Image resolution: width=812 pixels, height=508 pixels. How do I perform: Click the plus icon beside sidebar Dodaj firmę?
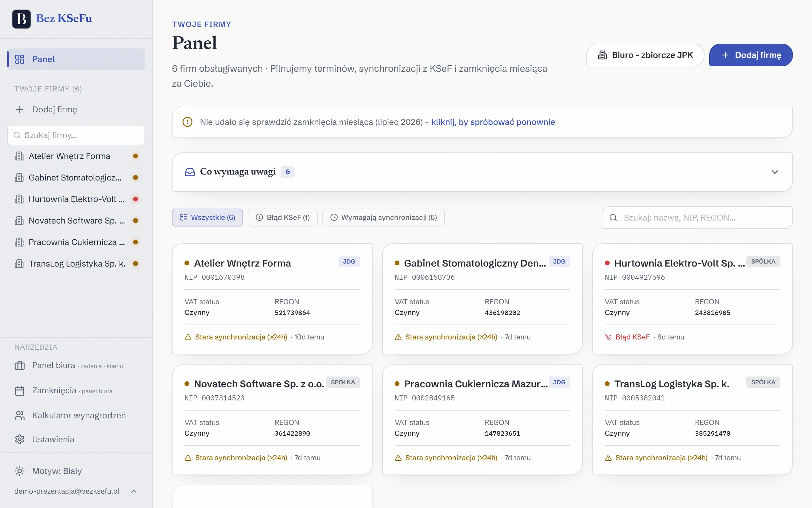[20, 110]
